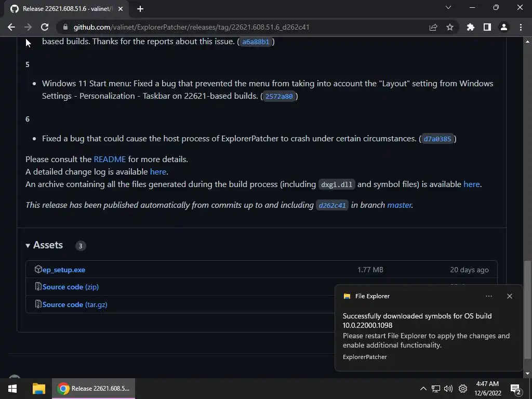Close the Release 22621.608.51.6 tab
Viewport: 532px width, 399px height.
coord(121,9)
